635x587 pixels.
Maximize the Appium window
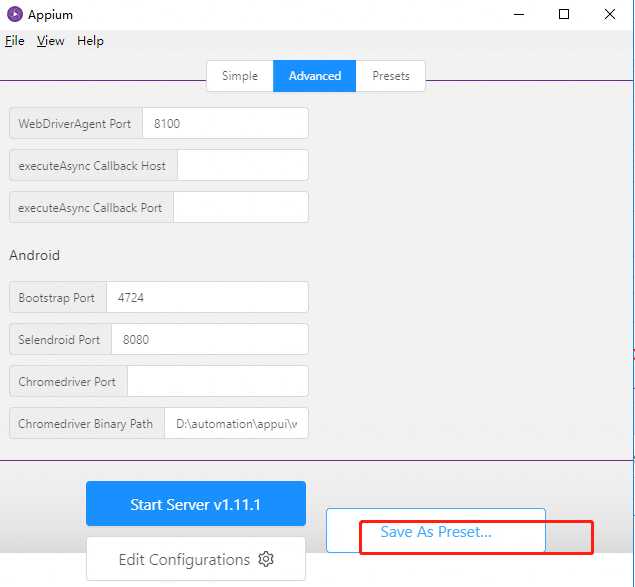pos(564,15)
